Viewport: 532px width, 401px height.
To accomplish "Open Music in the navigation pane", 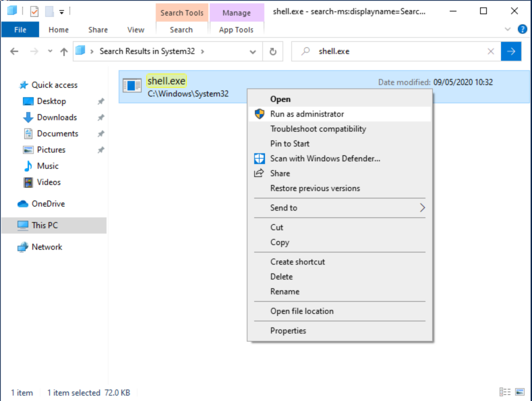I will (x=47, y=166).
